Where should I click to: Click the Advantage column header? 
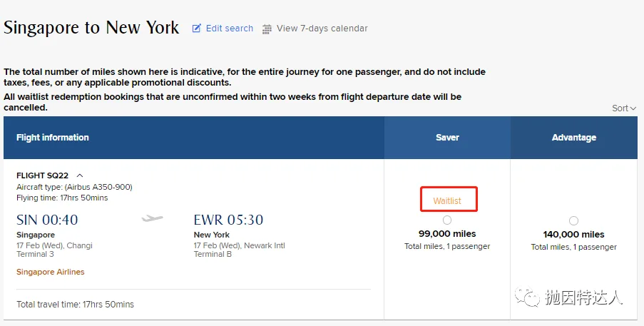click(x=573, y=138)
